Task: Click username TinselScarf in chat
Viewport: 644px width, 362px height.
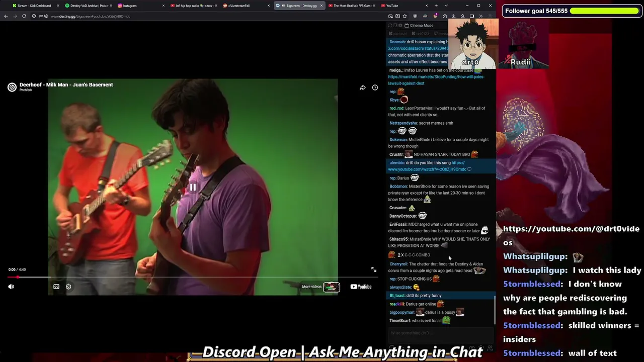Action: [400, 321]
